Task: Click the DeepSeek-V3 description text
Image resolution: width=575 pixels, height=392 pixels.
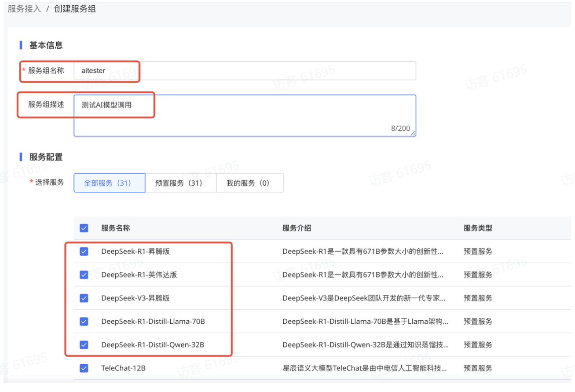Action: tap(364, 298)
